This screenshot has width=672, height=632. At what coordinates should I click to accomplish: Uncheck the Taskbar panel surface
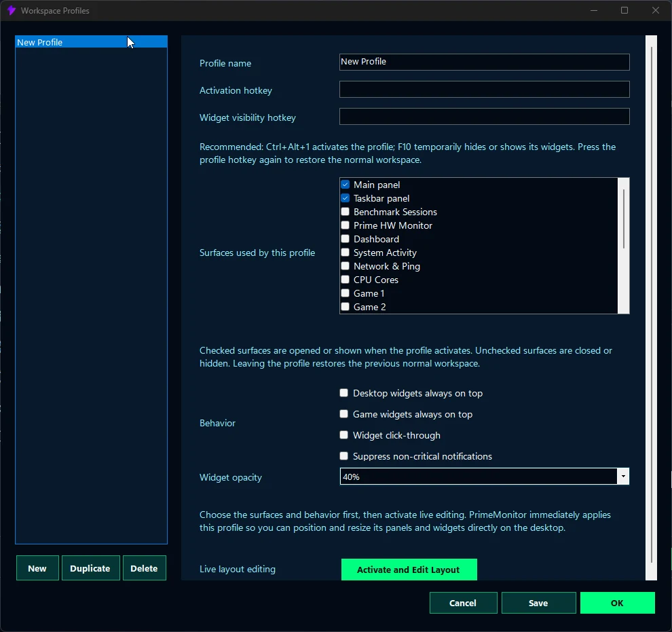coord(345,198)
